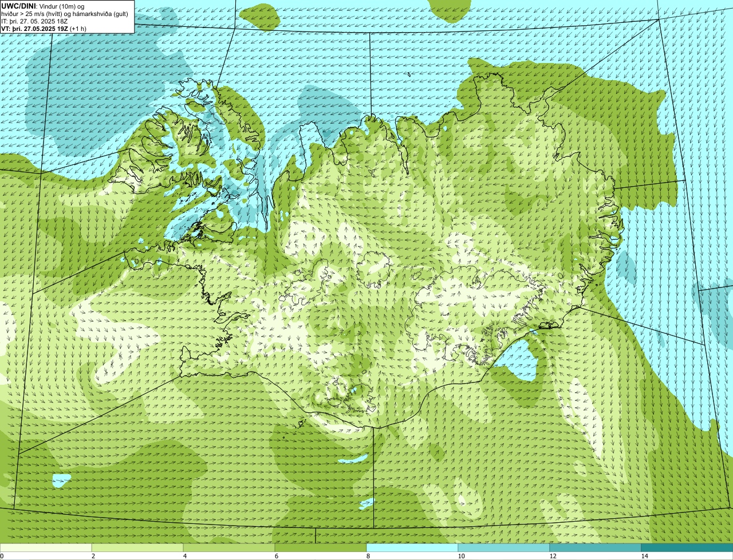
Task: Select the 2–4 m/s light green legend swatch
Action: tap(137, 547)
